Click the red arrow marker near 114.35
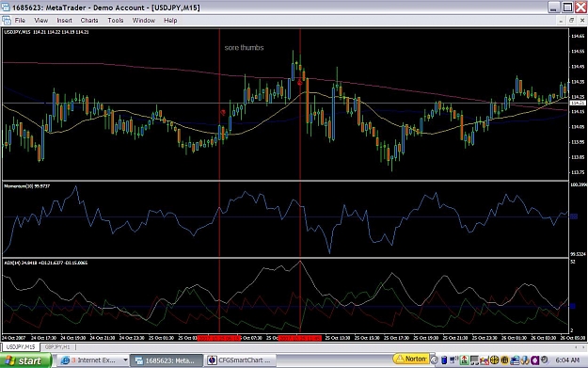This screenshot has height=368, width=588. click(299, 82)
